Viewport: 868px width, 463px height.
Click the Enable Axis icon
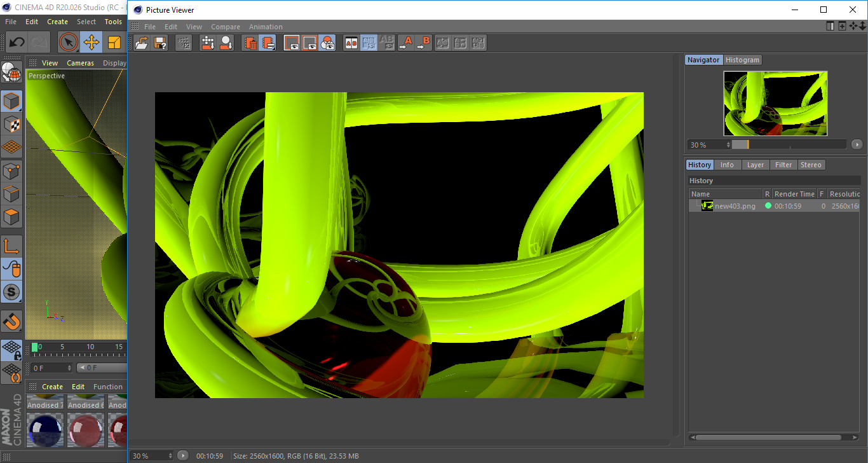pyautogui.click(x=11, y=245)
